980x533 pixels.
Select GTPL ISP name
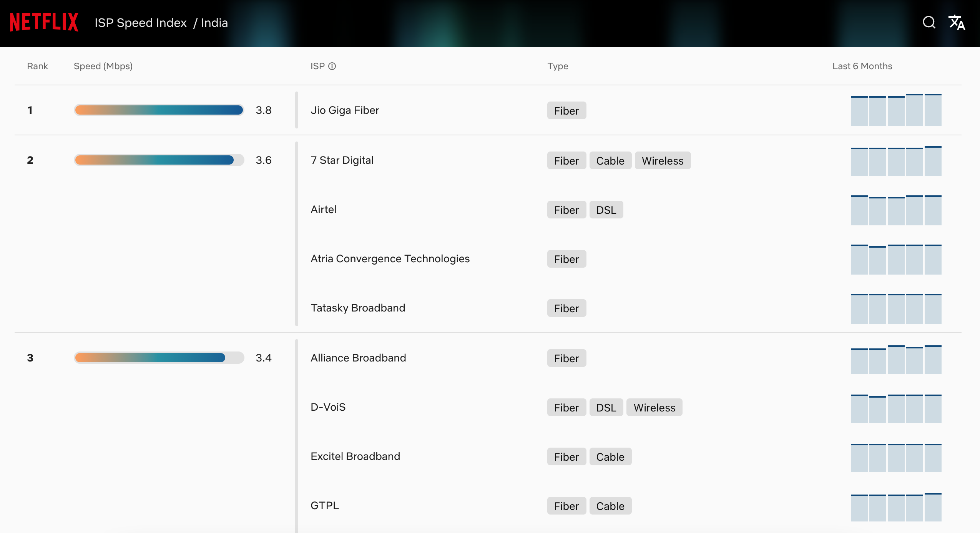(325, 506)
